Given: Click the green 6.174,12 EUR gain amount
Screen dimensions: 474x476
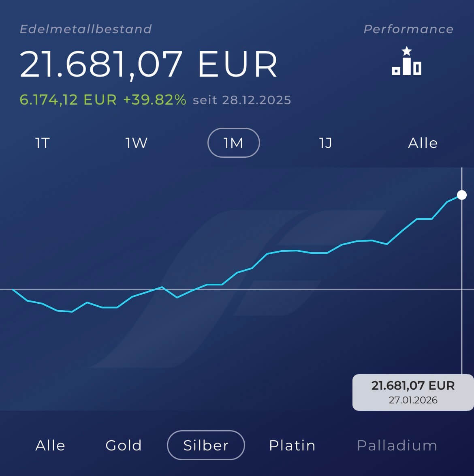Looking at the screenshot, I should tap(68, 100).
